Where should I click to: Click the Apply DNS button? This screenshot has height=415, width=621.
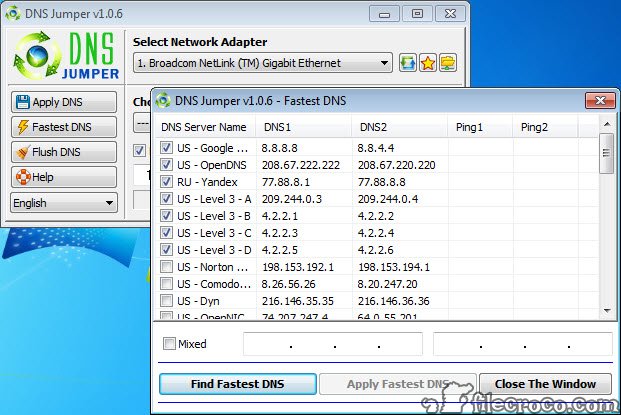(x=64, y=102)
